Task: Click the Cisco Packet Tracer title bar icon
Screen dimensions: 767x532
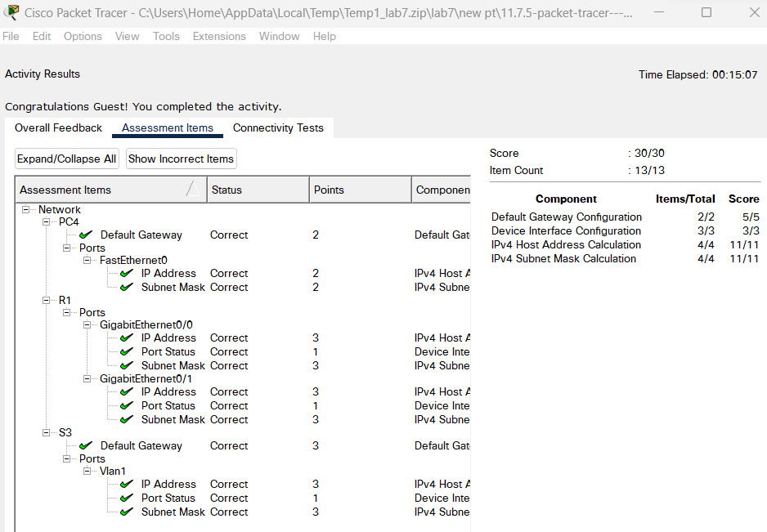Action: (x=11, y=11)
